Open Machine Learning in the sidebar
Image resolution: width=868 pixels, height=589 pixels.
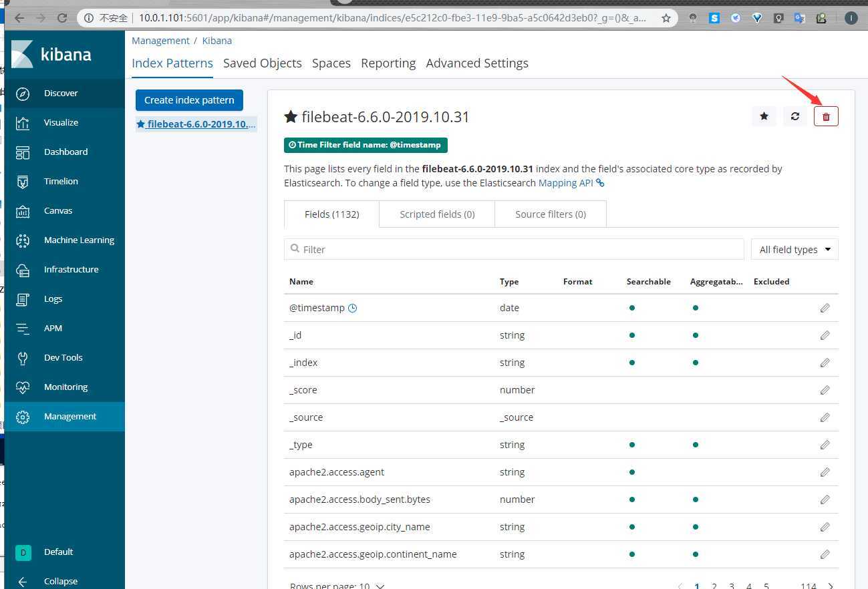tap(64, 240)
